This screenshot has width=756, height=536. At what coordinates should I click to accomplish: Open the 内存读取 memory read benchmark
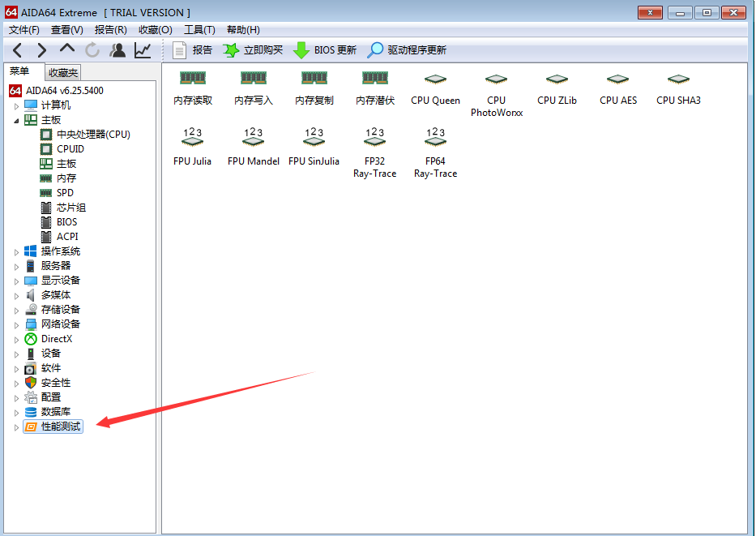point(193,88)
